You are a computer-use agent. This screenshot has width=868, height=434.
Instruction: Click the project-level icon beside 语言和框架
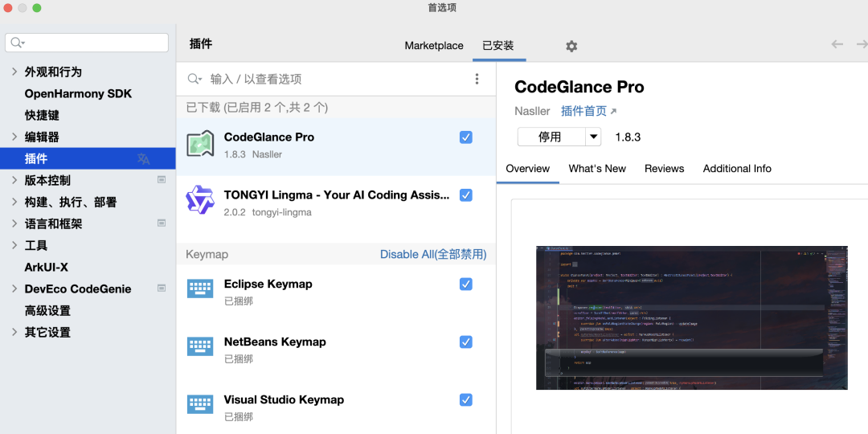click(x=162, y=223)
